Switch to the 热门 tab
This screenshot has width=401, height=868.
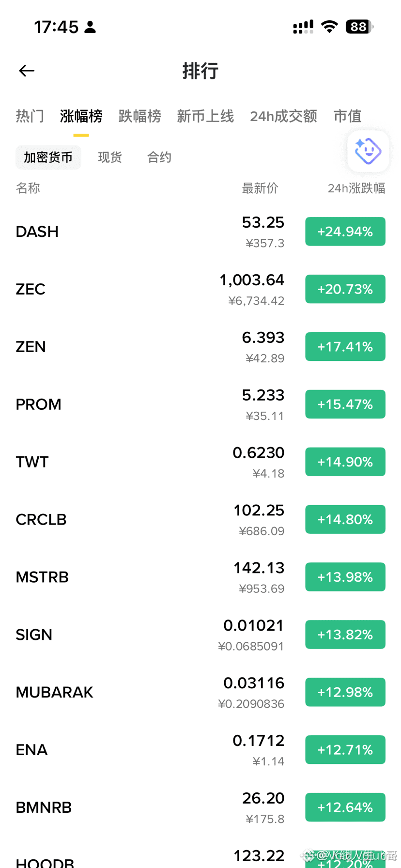coord(30,116)
